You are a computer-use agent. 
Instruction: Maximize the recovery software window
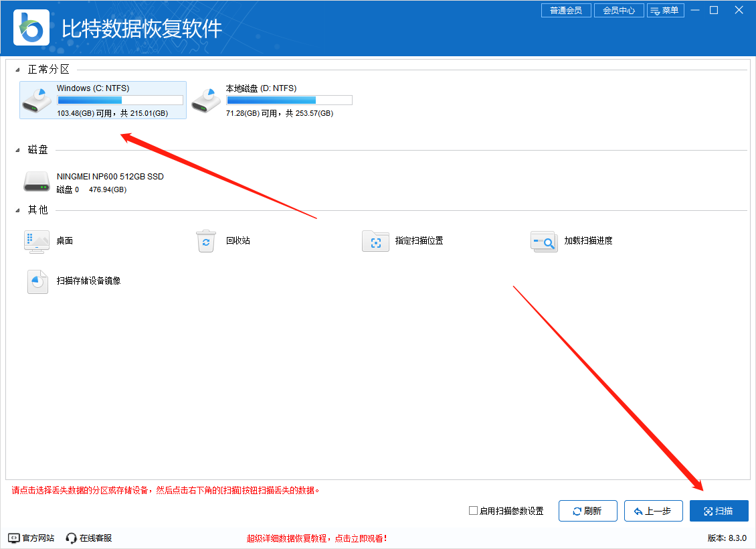714,10
